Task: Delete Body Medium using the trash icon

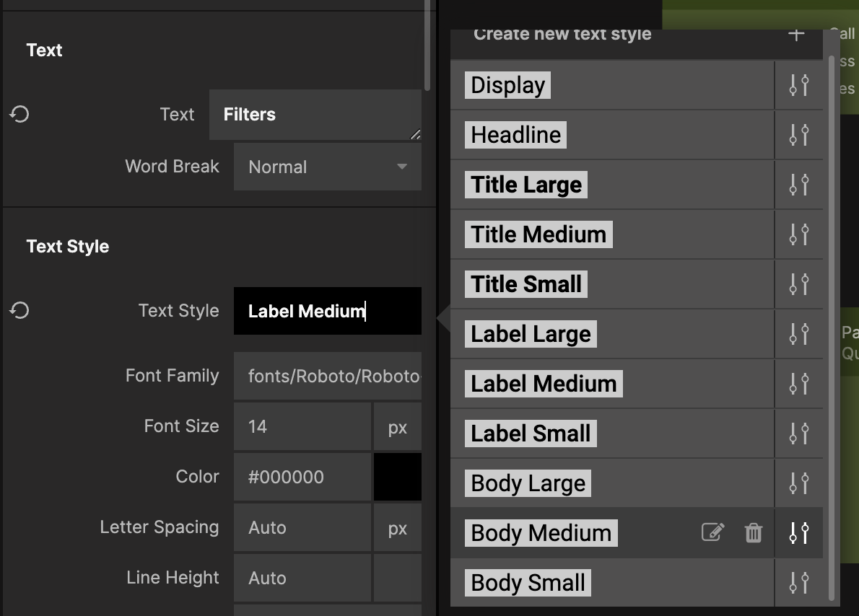Action: click(753, 533)
